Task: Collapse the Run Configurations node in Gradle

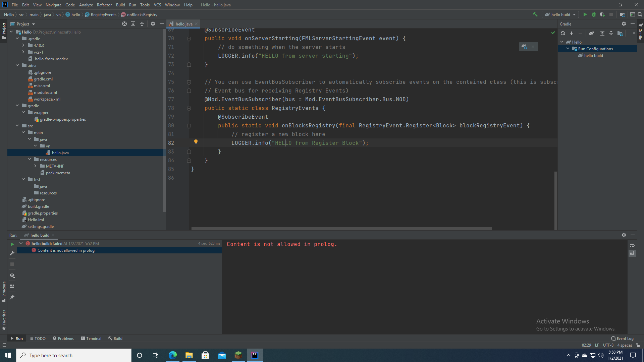Action: click(568, 49)
